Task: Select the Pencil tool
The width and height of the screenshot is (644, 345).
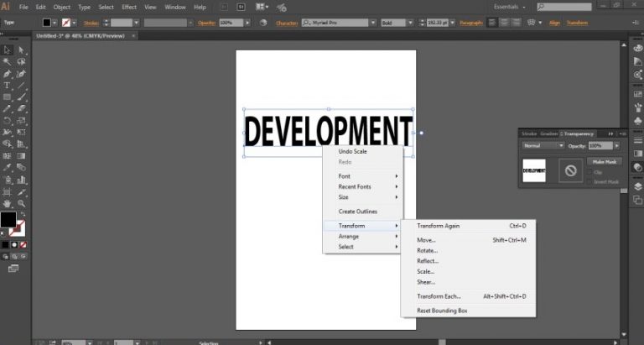Action: pyautogui.click(x=7, y=108)
